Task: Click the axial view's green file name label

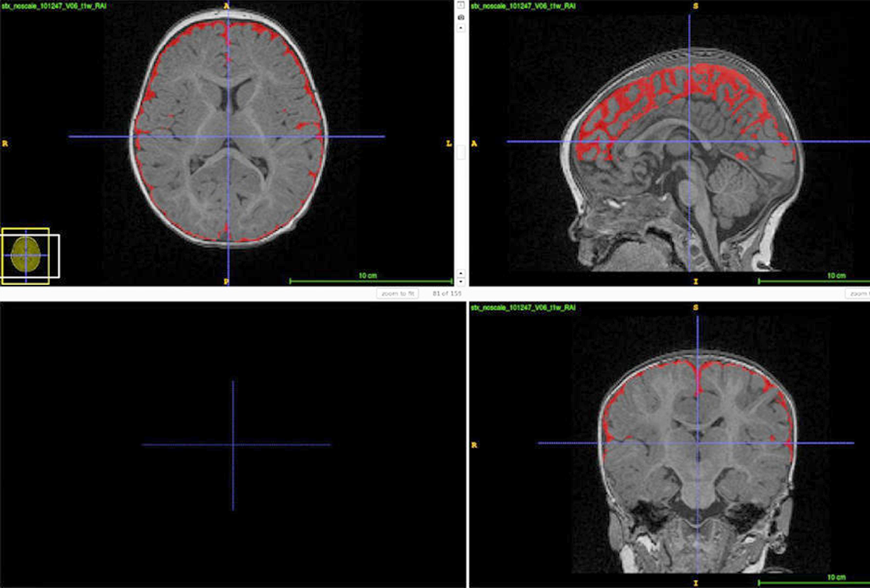Action: [x=34, y=6]
